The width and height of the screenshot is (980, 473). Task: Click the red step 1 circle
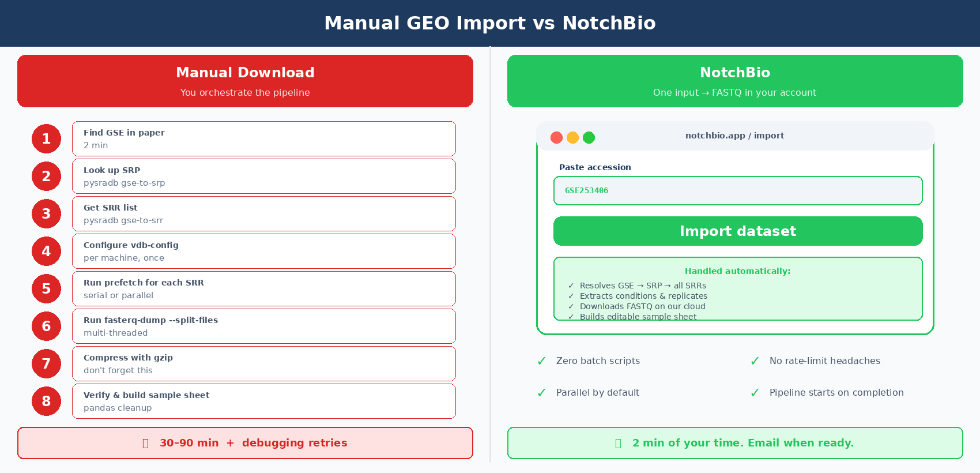(46, 138)
